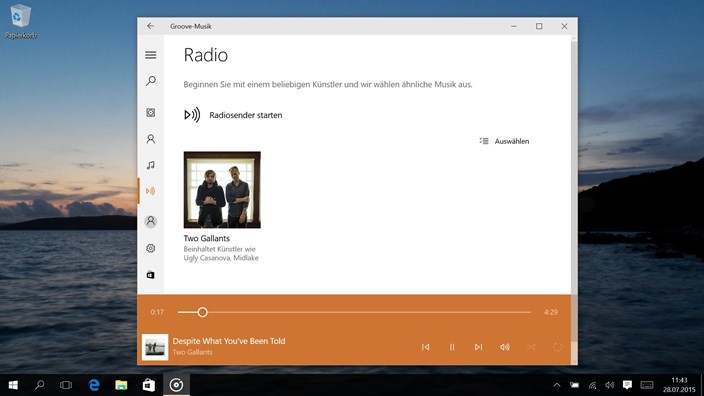Toggle shuffle in the player bar
704x396 pixels.
click(531, 347)
